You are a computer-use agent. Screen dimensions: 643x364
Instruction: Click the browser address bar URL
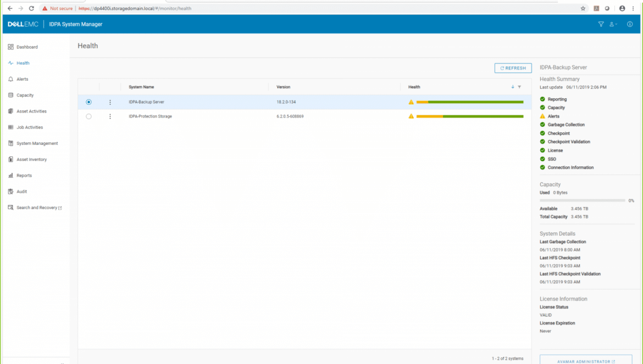[x=135, y=8]
